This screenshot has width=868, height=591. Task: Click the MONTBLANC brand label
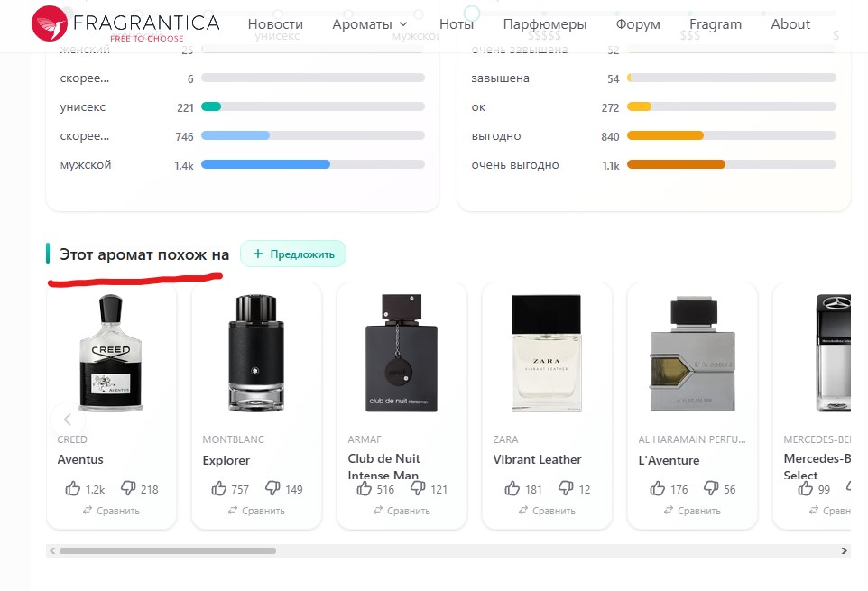233,439
